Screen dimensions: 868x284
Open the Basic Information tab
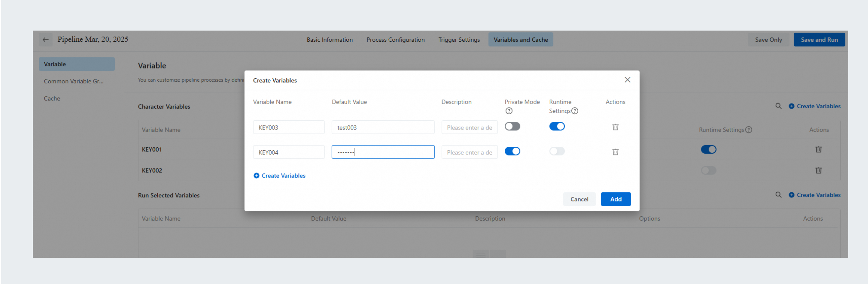coord(330,40)
